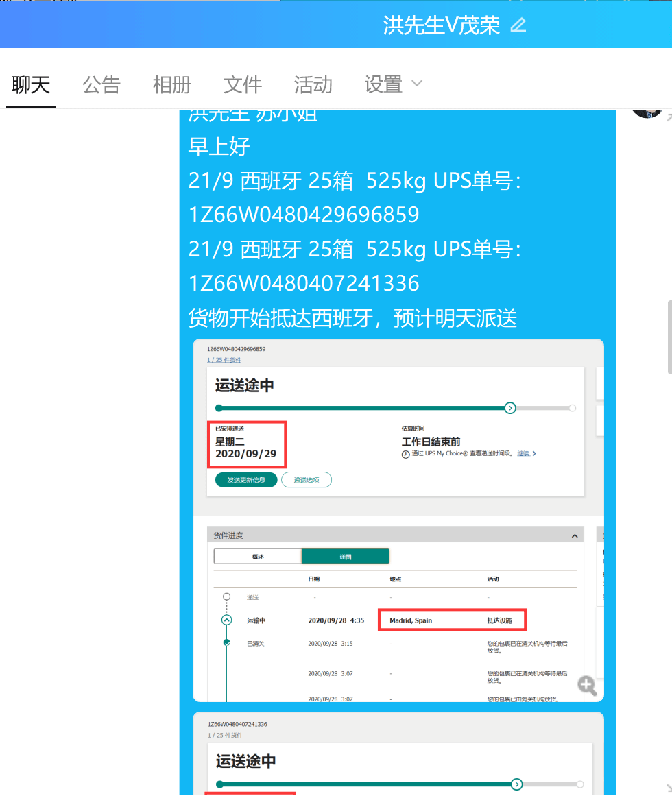
Task: Click the 递送选项 button in the tracking screenshot
Action: [x=306, y=480]
